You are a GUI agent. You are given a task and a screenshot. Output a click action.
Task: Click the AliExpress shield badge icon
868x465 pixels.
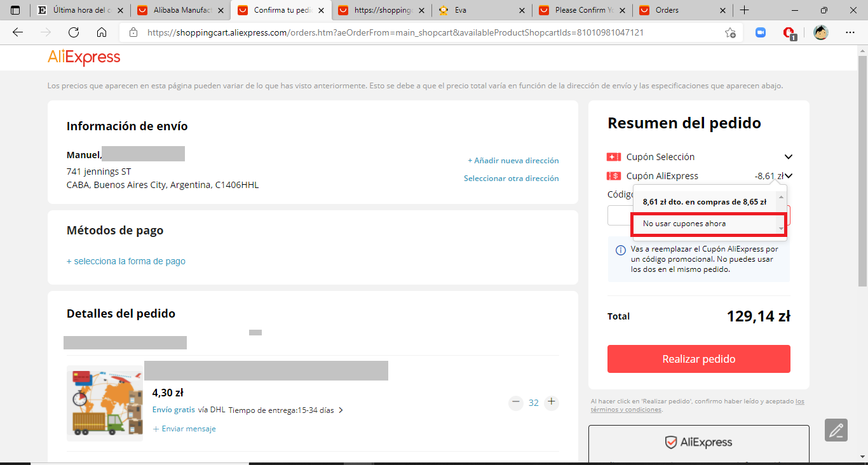[x=670, y=442]
